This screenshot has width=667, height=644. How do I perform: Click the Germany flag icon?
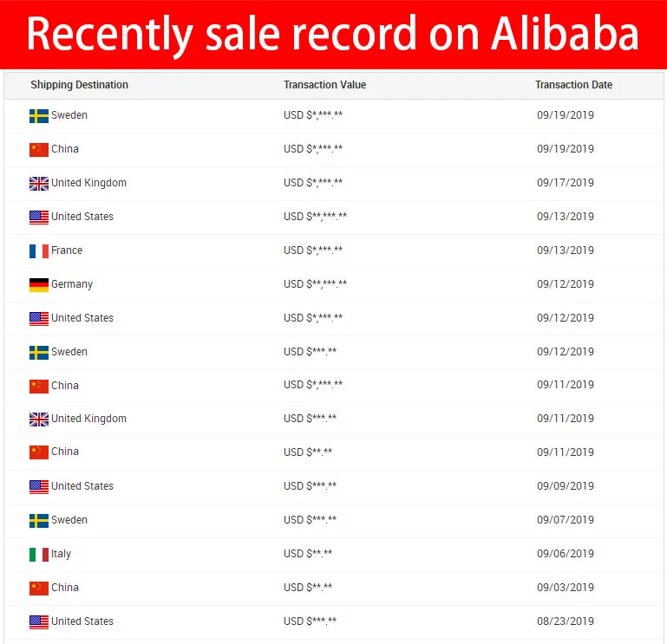point(39,284)
